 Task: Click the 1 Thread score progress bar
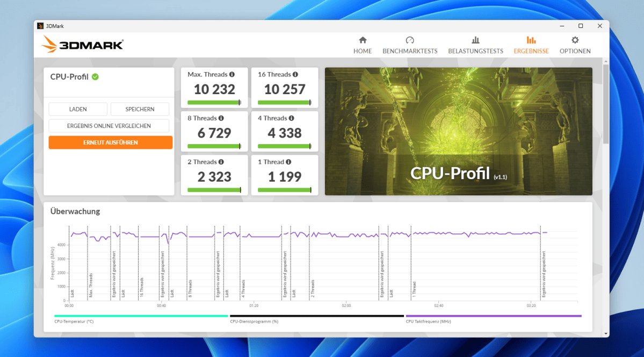click(284, 190)
